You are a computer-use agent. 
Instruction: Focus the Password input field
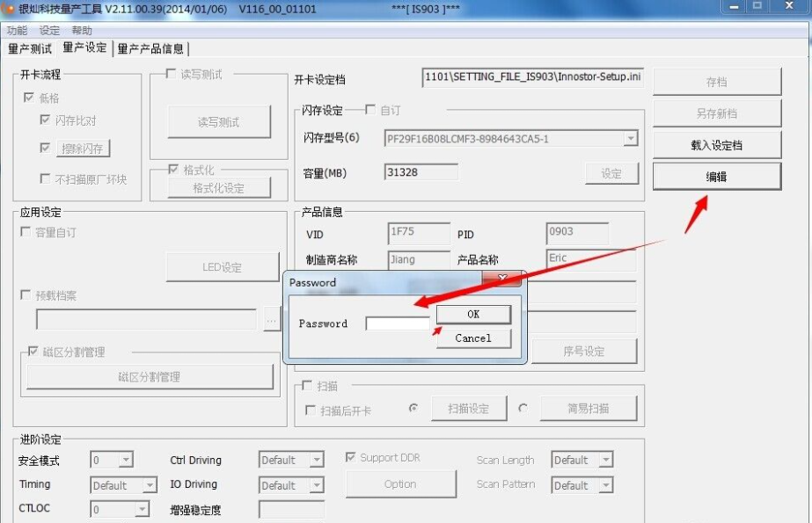398,323
